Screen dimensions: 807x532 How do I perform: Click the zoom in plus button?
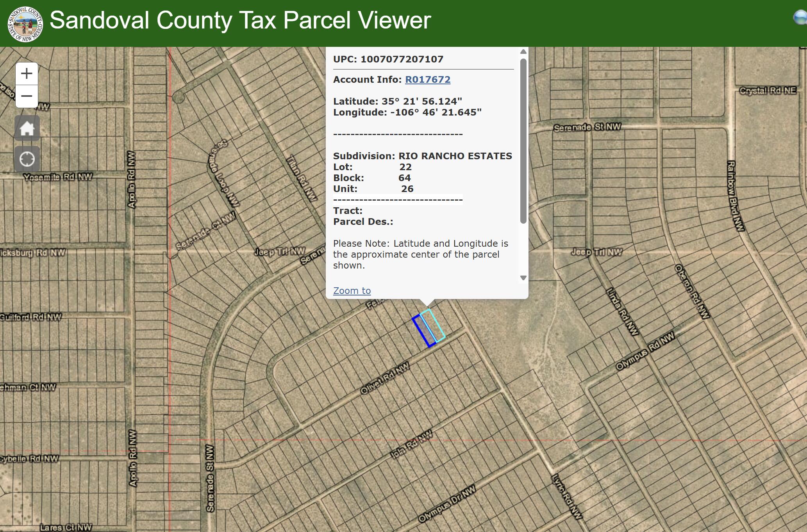tap(27, 73)
